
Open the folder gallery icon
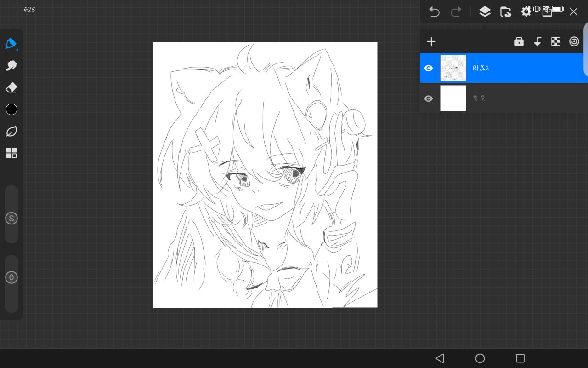(x=506, y=12)
